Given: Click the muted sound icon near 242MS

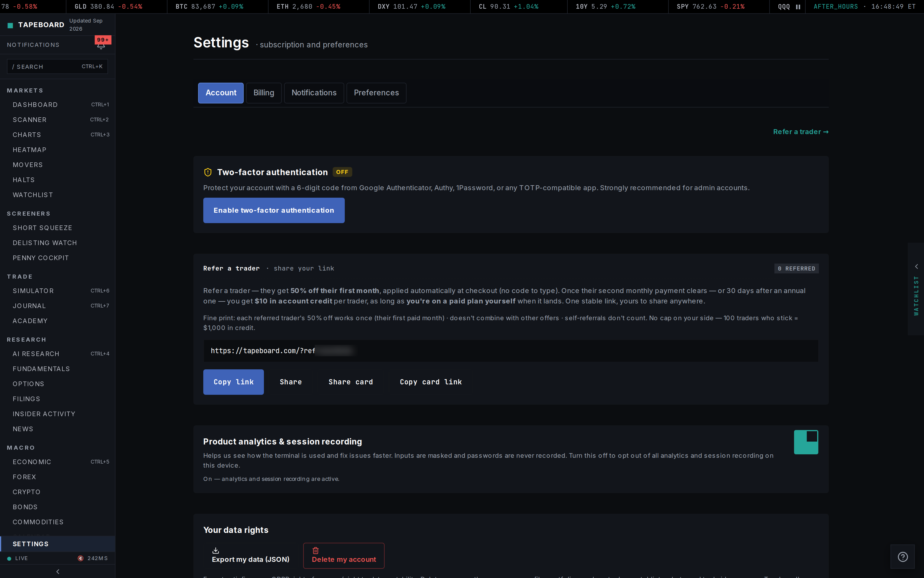Looking at the screenshot, I should [x=81, y=558].
